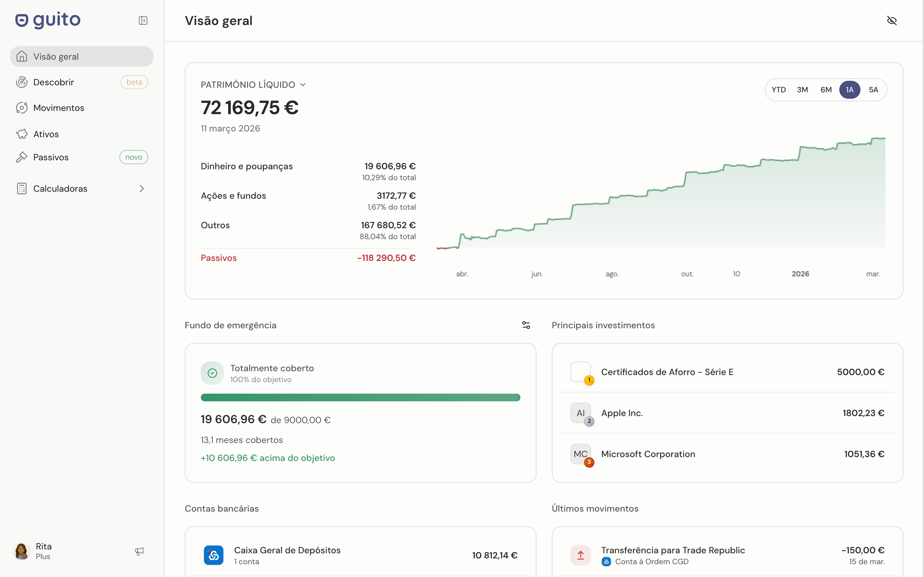The width and height of the screenshot is (924, 577).
Task: Click the red upload transfer icon
Action: 580,555
